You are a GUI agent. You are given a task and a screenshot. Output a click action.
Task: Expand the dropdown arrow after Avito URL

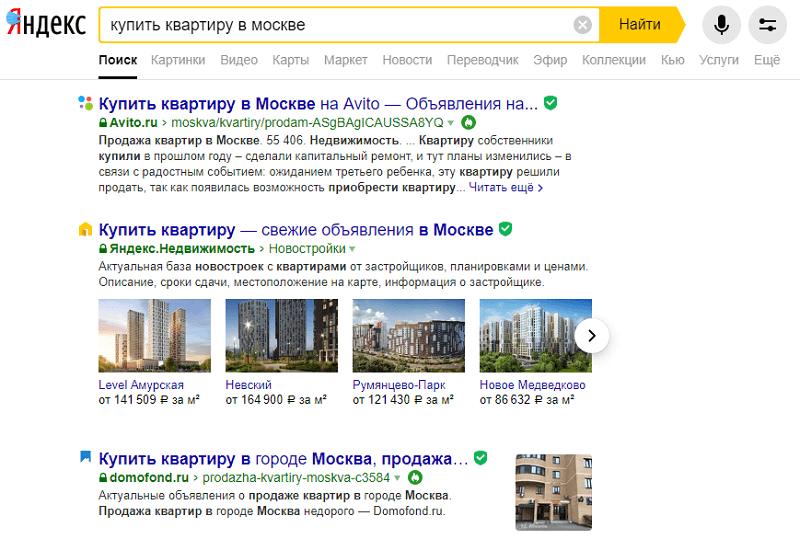point(451,123)
